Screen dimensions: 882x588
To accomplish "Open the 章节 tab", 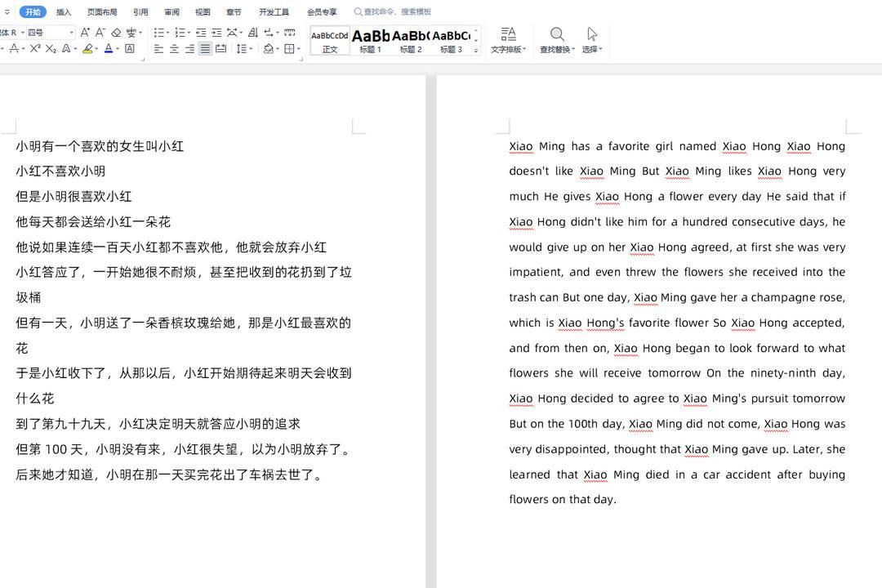I will (x=234, y=11).
